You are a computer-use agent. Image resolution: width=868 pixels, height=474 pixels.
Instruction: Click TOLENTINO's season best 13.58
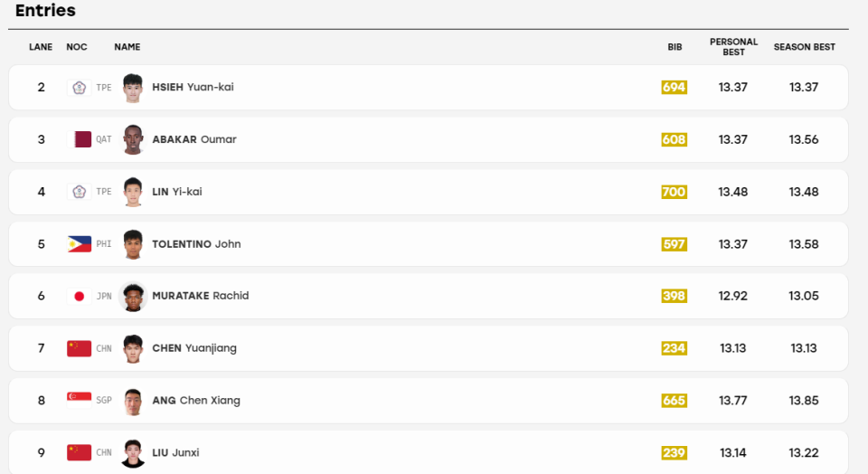pos(804,244)
